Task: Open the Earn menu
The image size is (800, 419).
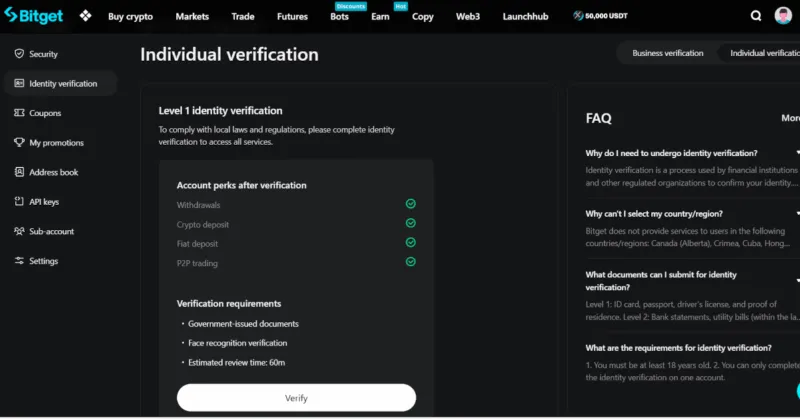Action: pyautogui.click(x=380, y=16)
